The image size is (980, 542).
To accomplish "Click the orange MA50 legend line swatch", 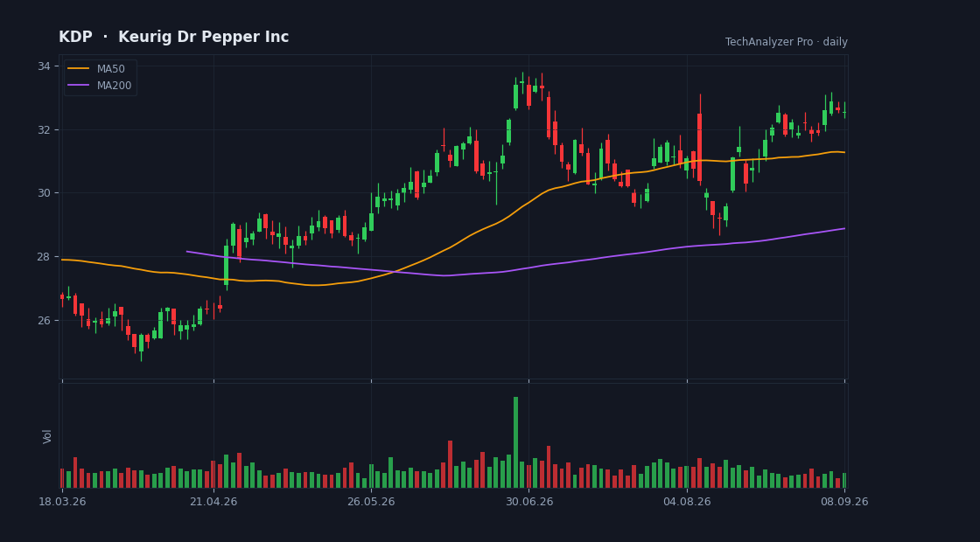I will pos(78,69).
